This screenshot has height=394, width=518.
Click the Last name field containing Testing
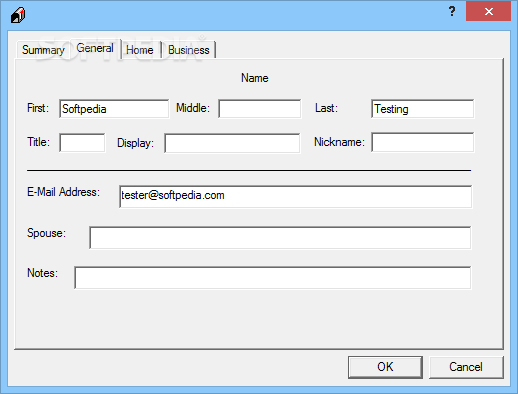(x=422, y=109)
